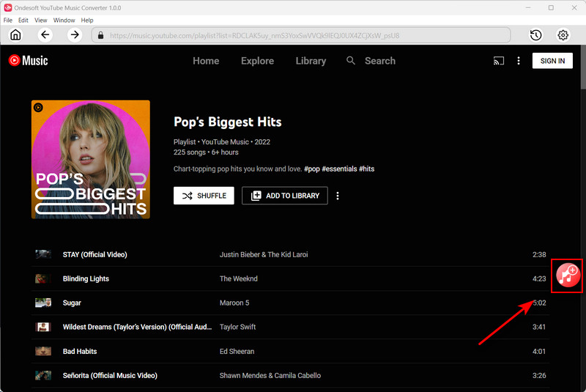Viewport: 586px width, 392px height.
Task: Click Bad Habits song thumbnail
Action: pos(43,351)
